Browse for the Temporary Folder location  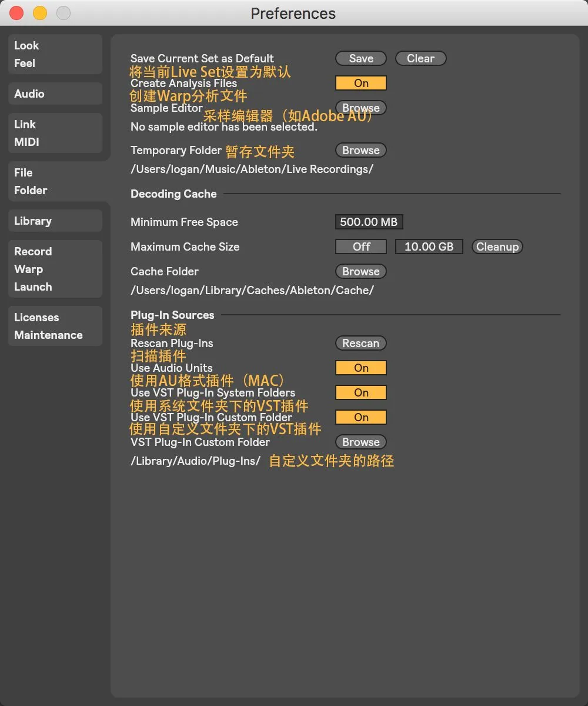(360, 150)
